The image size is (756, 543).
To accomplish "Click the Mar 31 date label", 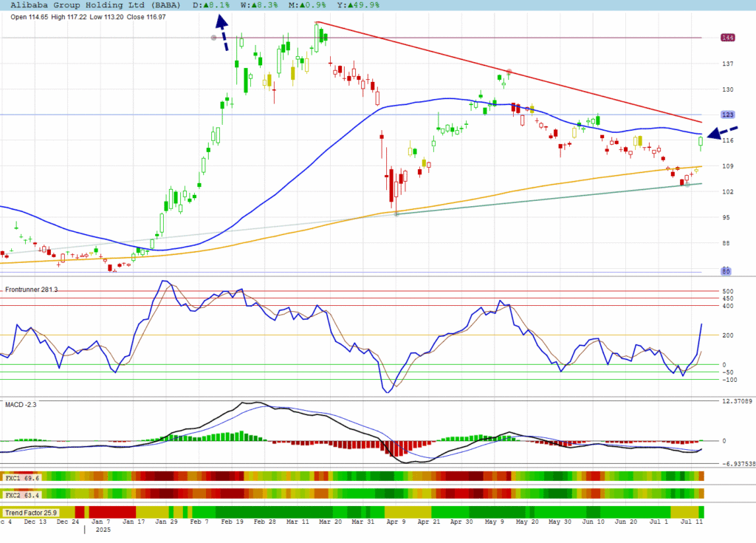I will (x=363, y=522).
